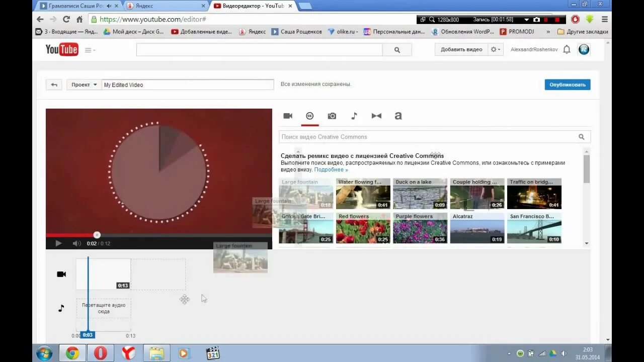
Task: Click the back arrow button beside Проект
Action: [x=54, y=85]
